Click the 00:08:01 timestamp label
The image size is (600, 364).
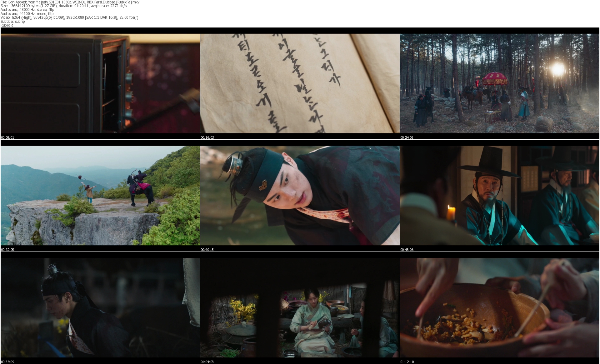[x=7, y=137]
